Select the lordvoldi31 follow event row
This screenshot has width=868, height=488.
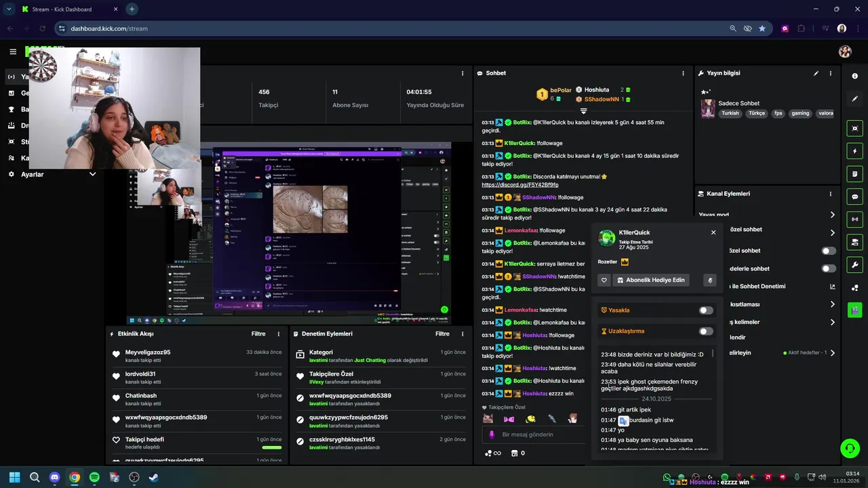[x=197, y=378]
